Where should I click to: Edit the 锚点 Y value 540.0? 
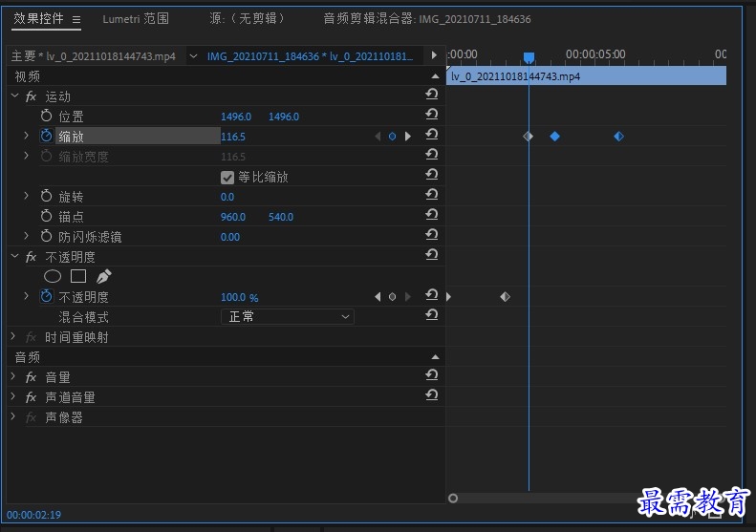pos(281,218)
